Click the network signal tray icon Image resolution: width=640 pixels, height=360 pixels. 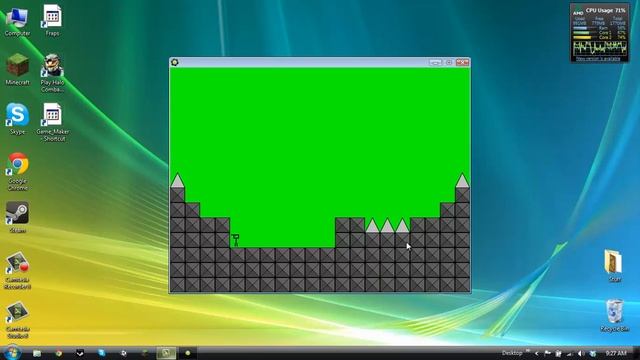pyautogui.click(x=569, y=353)
